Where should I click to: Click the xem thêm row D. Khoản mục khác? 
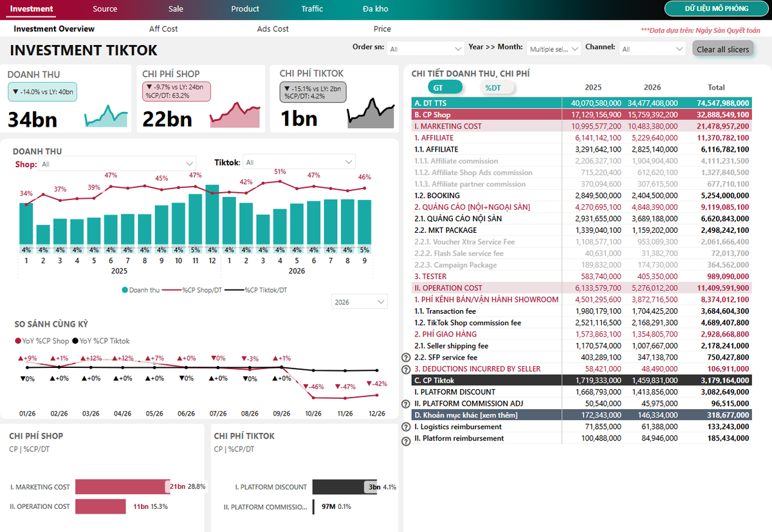click(581, 416)
